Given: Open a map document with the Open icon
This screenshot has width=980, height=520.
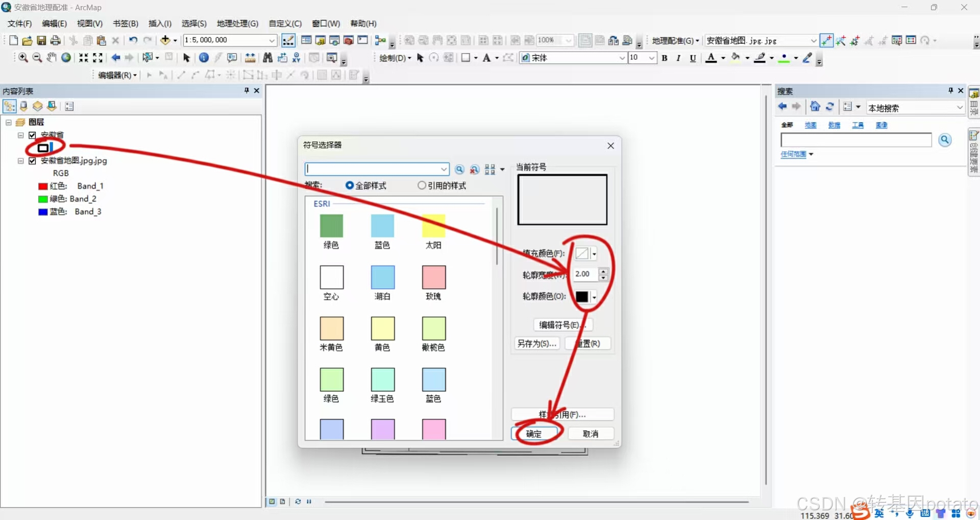Looking at the screenshot, I should 27,40.
